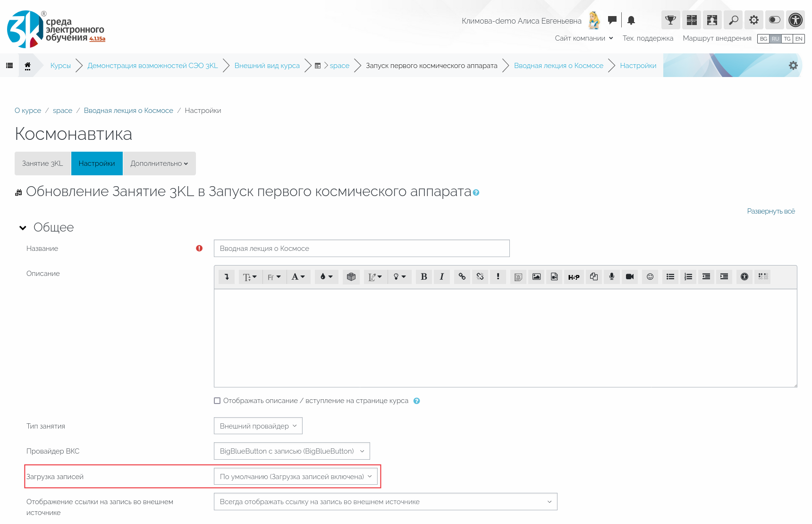Open the notifications bell
812x524 pixels.
[x=631, y=20]
